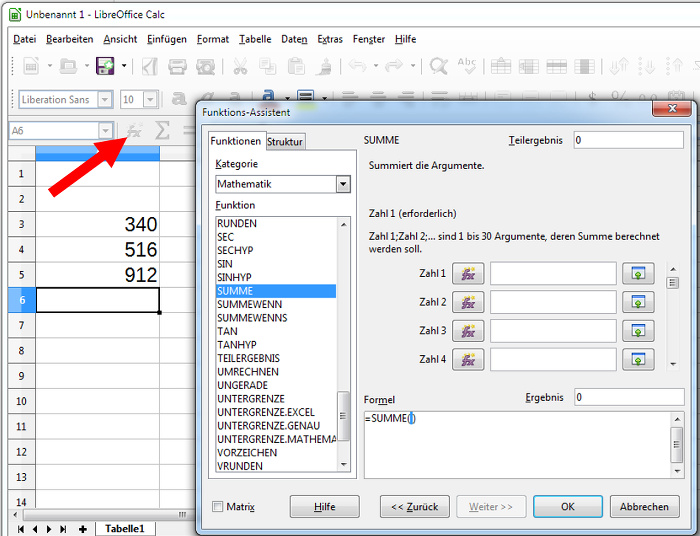Open the Extras menu
The height and width of the screenshot is (536, 700).
pyautogui.click(x=330, y=39)
